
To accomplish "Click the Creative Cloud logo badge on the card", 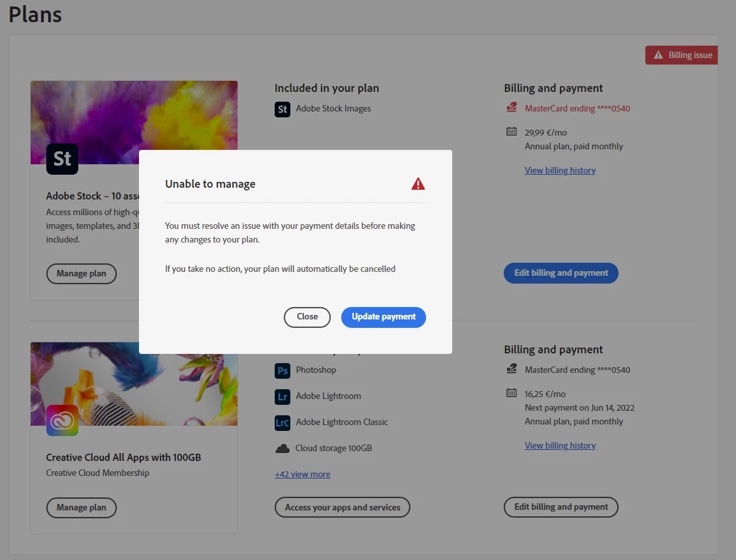I will pyautogui.click(x=62, y=420).
